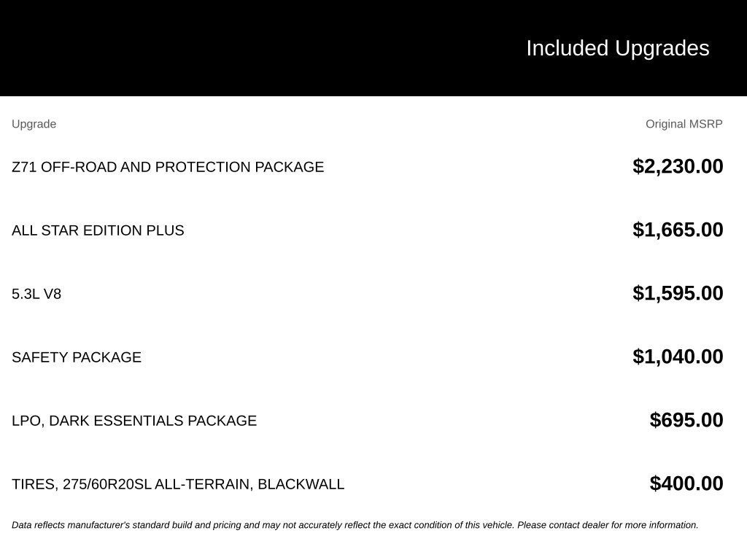Screen dimensions: 747x560
Task: Click the Included Upgrades header title
Action: (x=617, y=48)
